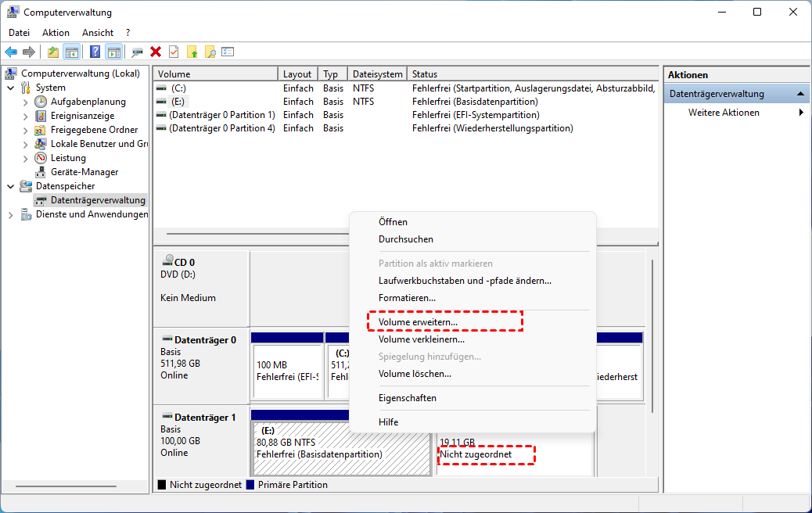
Task: Open help via the blue question mark icon
Action: point(95,52)
